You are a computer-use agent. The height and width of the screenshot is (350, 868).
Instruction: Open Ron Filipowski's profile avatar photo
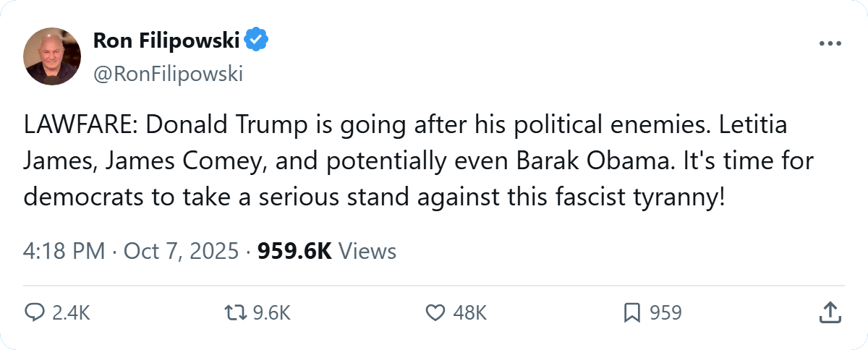[52, 56]
